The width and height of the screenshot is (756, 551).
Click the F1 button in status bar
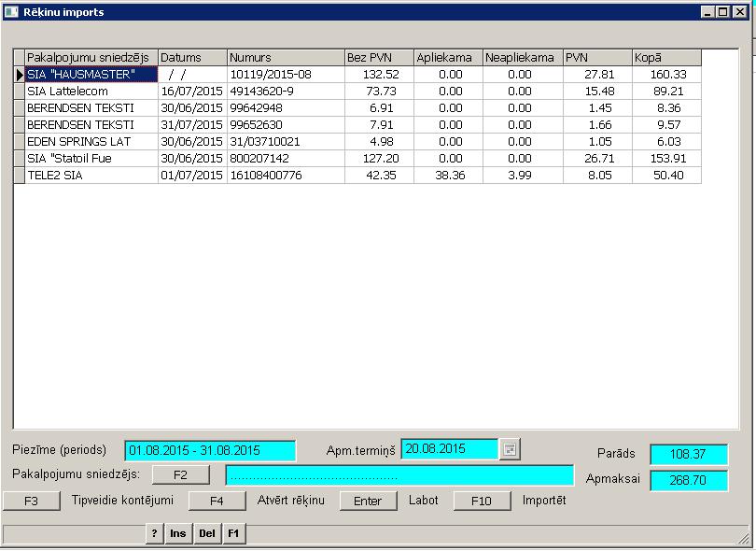coord(233,533)
